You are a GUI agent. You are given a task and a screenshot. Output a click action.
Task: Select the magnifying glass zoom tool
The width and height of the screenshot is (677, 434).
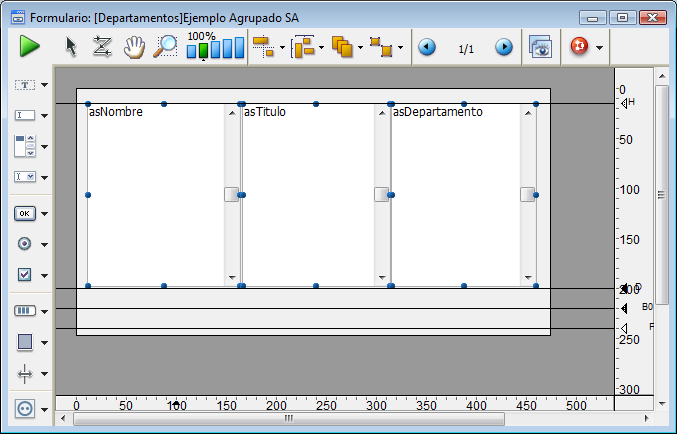[165, 47]
